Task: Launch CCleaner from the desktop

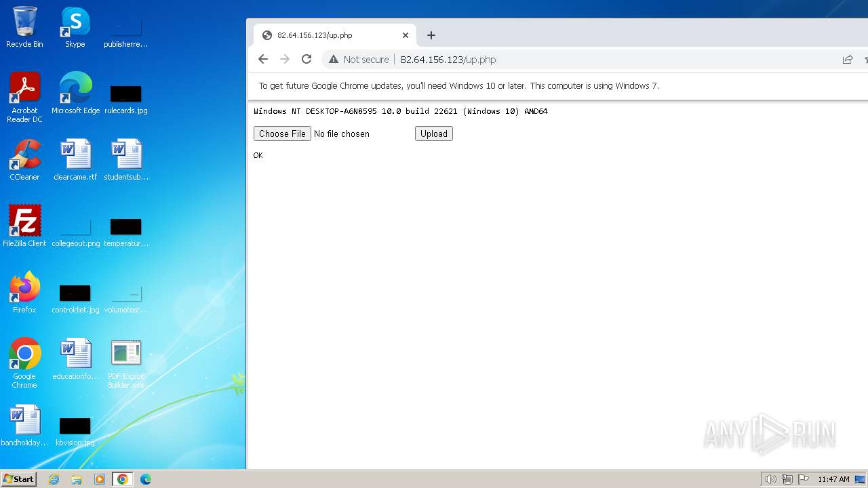Action: (x=24, y=160)
